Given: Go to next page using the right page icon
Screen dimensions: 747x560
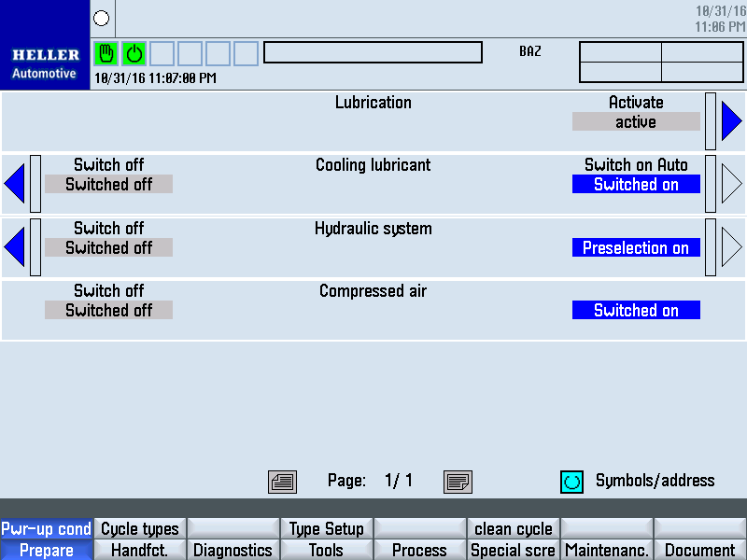Looking at the screenshot, I should (x=458, y=482).
